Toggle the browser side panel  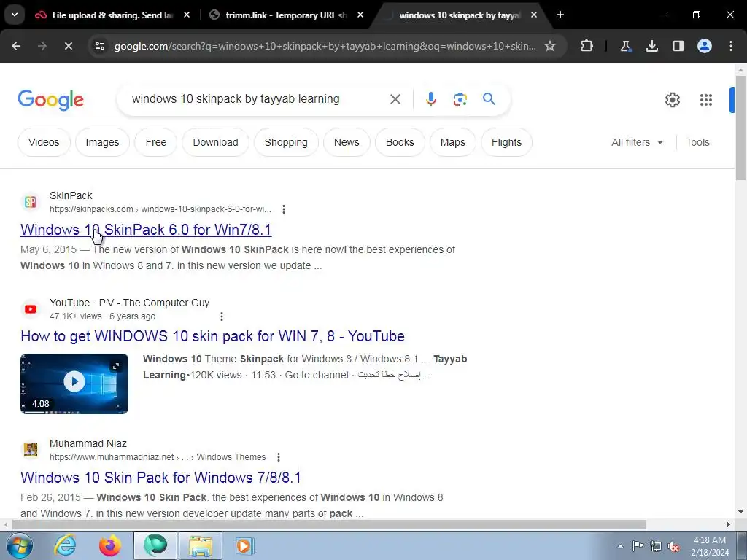[x=678, y=46]
